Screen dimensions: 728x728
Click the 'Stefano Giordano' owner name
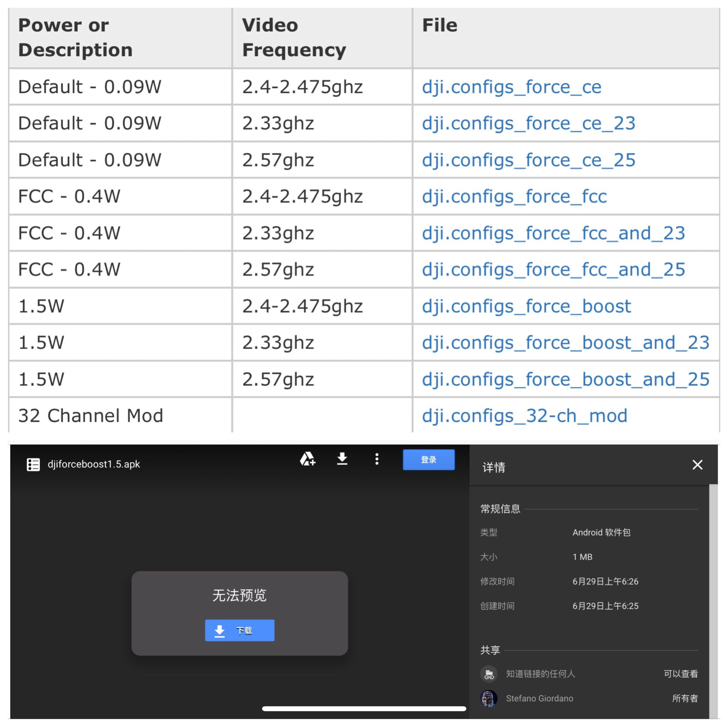(540, 698)
